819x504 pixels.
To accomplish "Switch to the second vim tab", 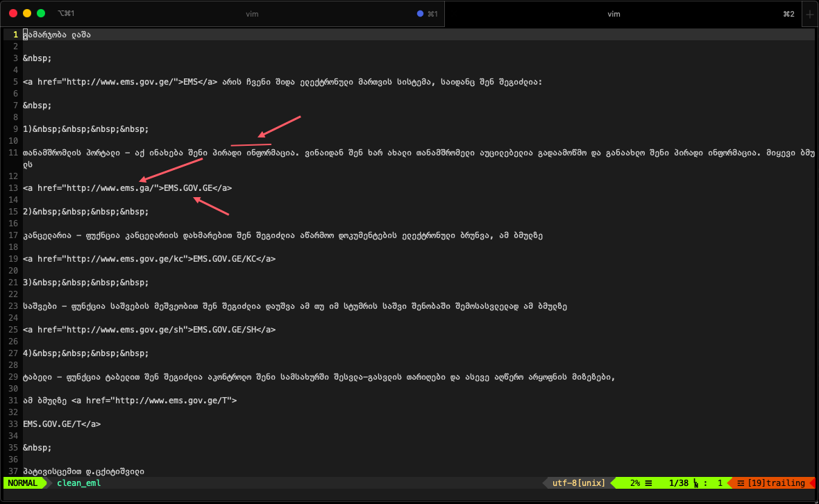I will [x=614, y=14].
